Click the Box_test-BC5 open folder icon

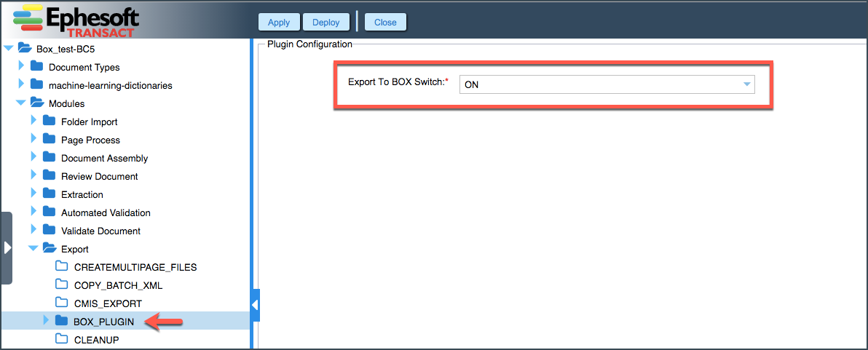[24, 48]
